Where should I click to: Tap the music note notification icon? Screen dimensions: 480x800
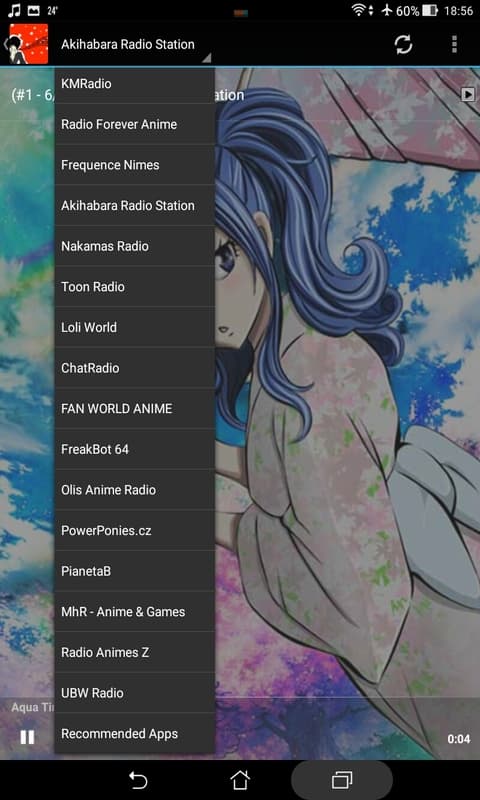coord(14,10)
